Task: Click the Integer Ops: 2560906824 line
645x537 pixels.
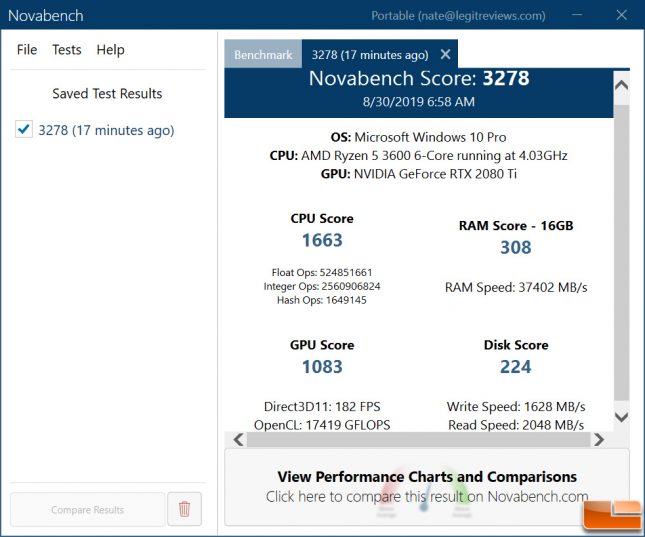Action: coord(322,286)
